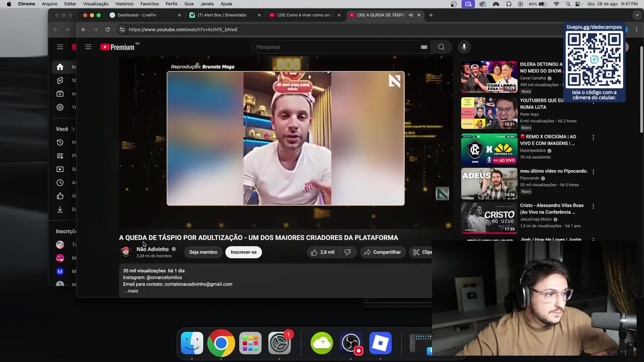Open Control Center in menu bar
The width and height of the screenshot is (644, 362).
578,4
